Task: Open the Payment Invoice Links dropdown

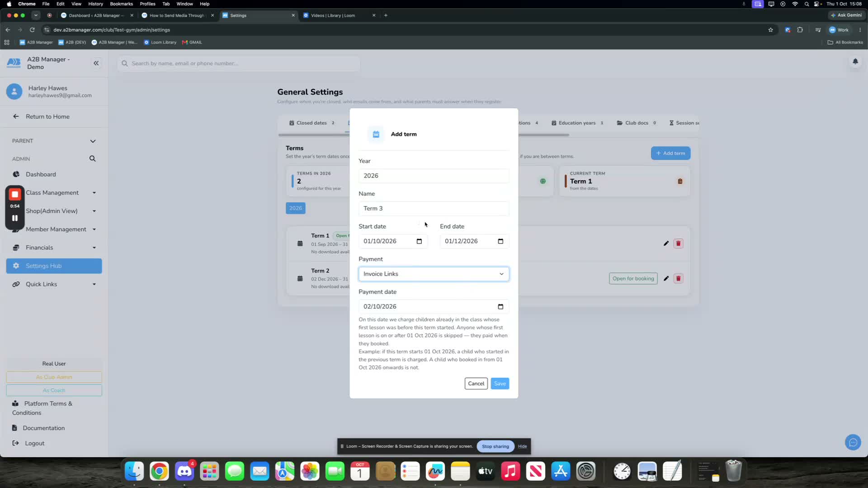Action: [x=434, y=274]
